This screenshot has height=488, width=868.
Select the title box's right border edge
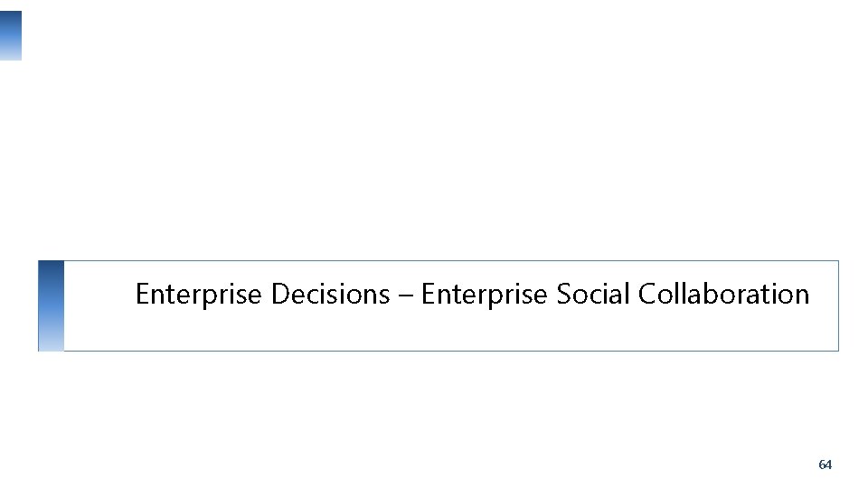(839, 305)
